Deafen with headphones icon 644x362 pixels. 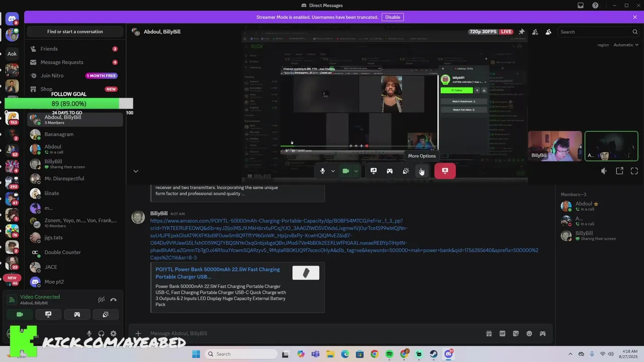tap(101, 333)
